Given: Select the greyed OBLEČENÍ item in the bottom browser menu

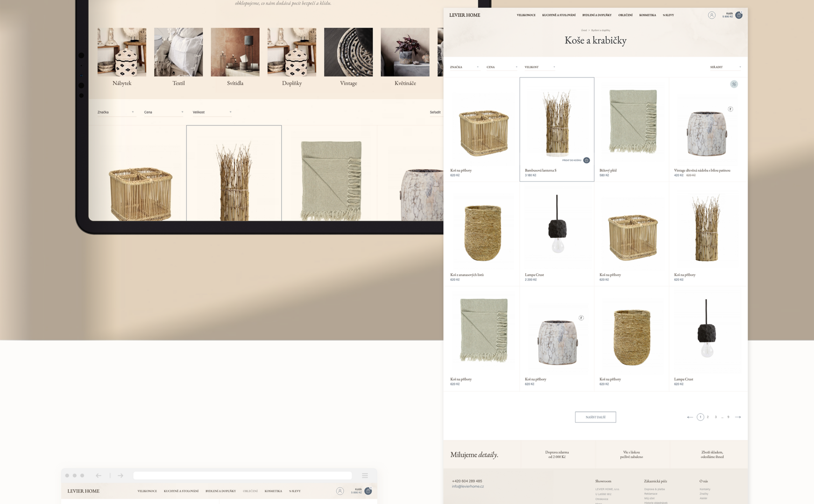Looking at the screenshot, I should tap(250, 491).
